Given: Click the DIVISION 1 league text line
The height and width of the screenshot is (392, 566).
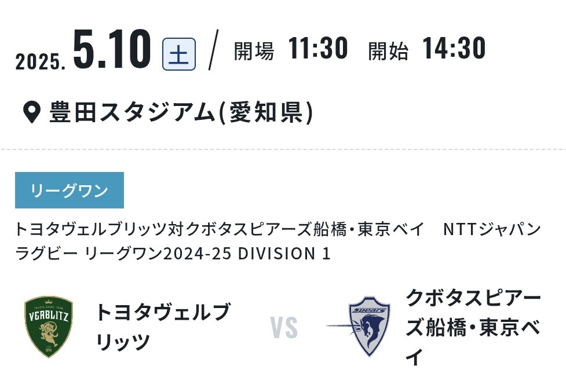Looking at the screenshot, I should [x=173, y=254].
